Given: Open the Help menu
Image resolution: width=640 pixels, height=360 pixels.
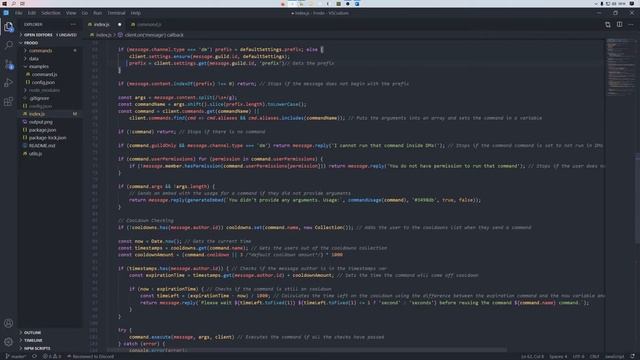Looking at the screenshot, I should [x=136, y=13].
